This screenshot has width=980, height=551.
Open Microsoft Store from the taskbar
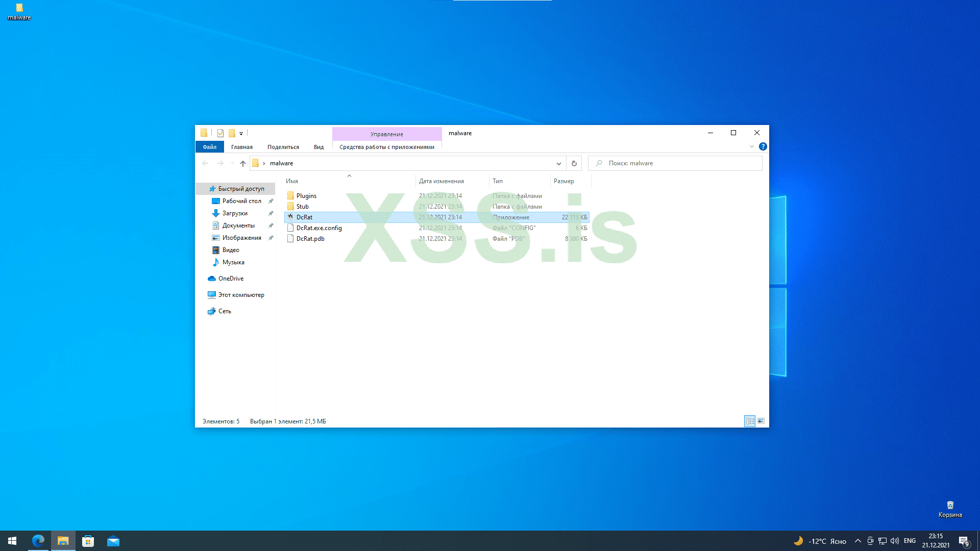tap(88, 541)
